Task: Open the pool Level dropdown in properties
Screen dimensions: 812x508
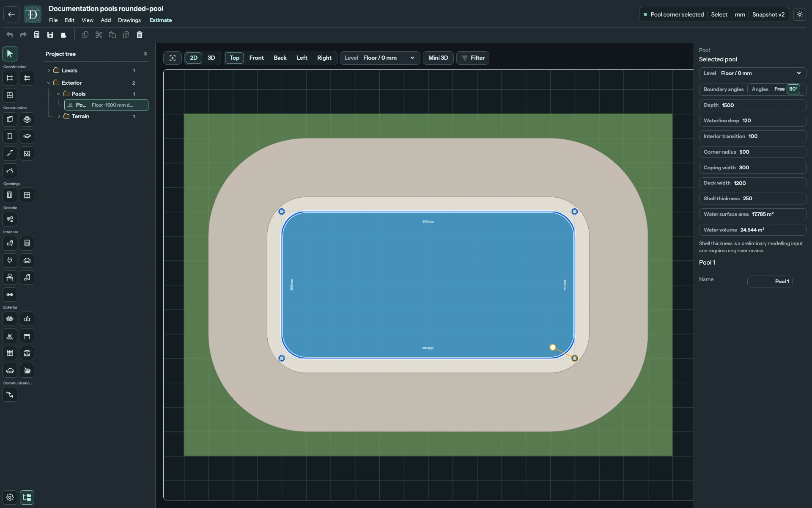Action: (752, 73)
